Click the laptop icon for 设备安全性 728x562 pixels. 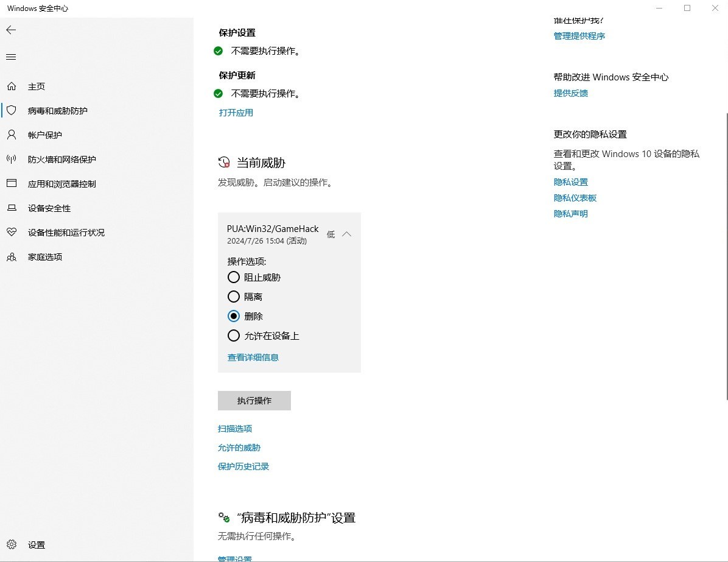tap(12, 208)
